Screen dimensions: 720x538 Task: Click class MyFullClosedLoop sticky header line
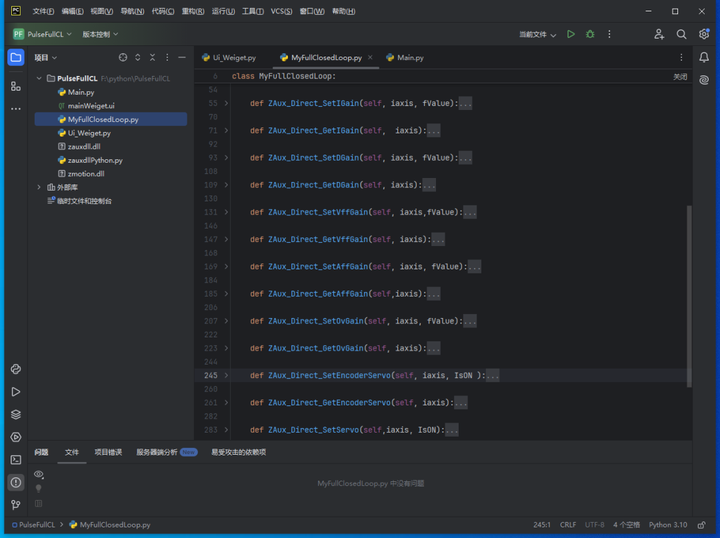(283, 76)
